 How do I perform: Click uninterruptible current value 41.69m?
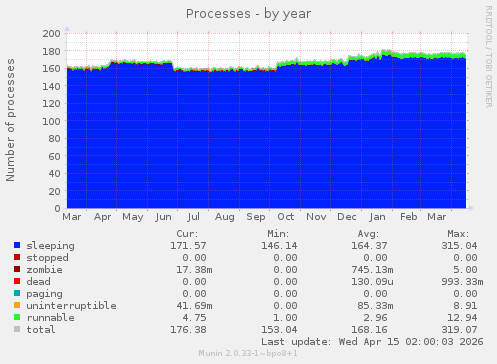(x=194, y=306)
